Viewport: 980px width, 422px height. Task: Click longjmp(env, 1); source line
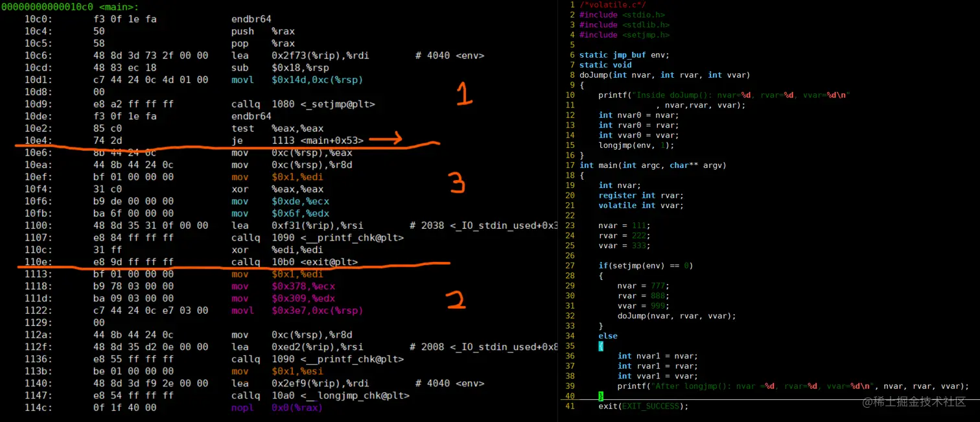[636, 145]
